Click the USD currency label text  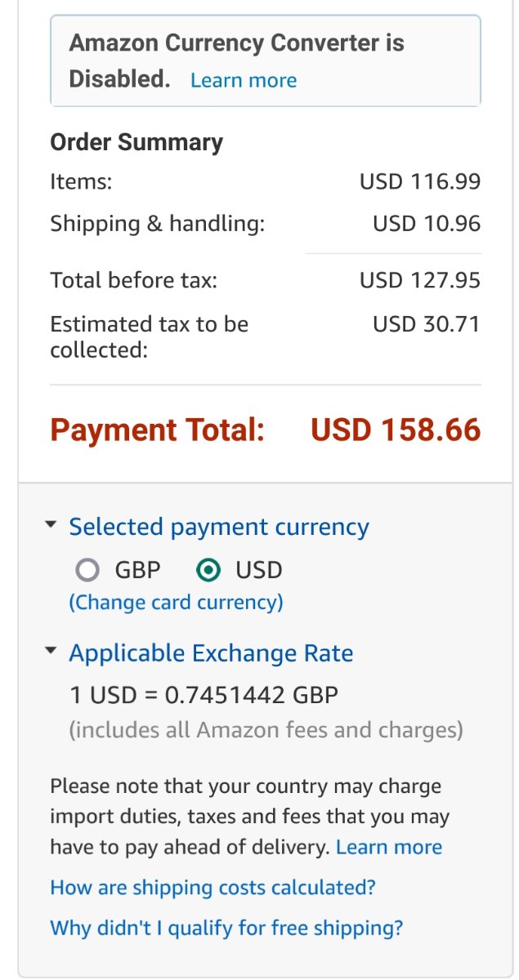tap(259, 570)
